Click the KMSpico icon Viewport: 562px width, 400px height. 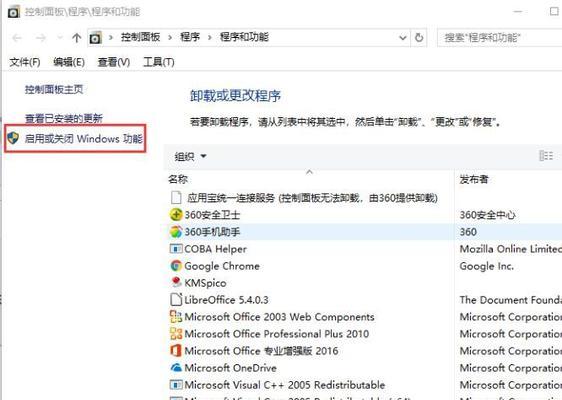[176, 282]
